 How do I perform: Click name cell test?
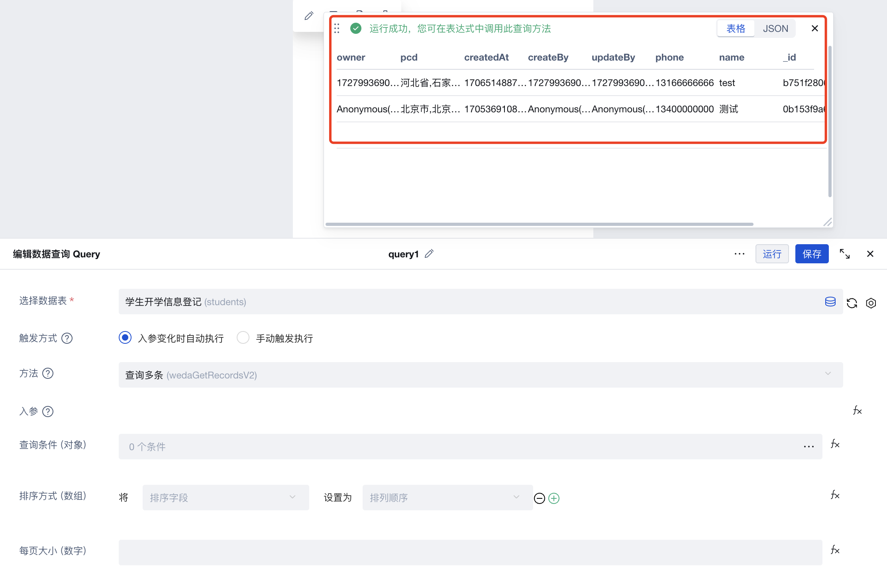727,83
